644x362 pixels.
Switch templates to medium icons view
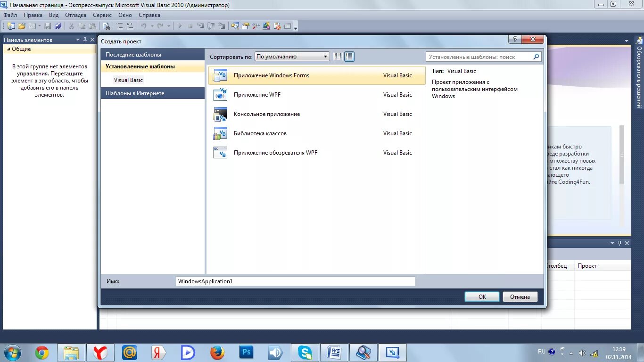coord(349,57)
